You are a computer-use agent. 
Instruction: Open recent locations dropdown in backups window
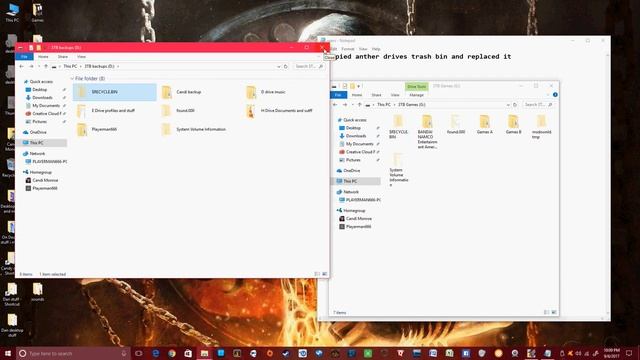tap(39, 66)
